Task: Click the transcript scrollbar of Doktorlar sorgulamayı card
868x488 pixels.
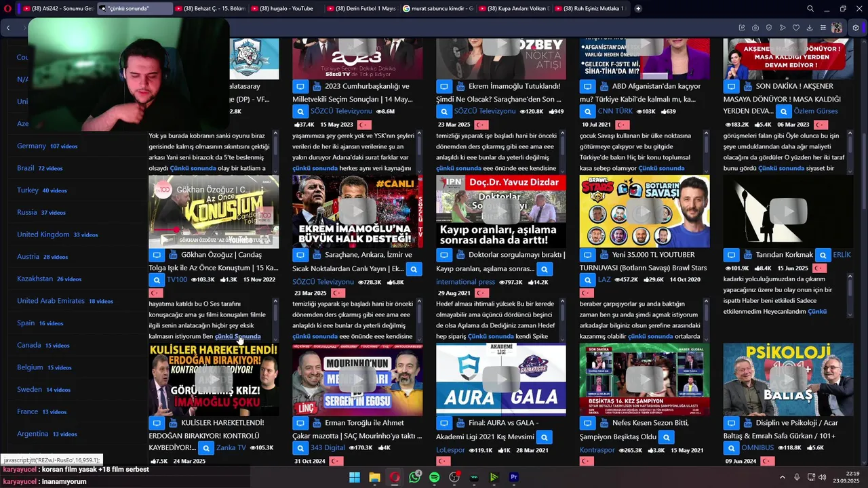Action: (563, 319)
